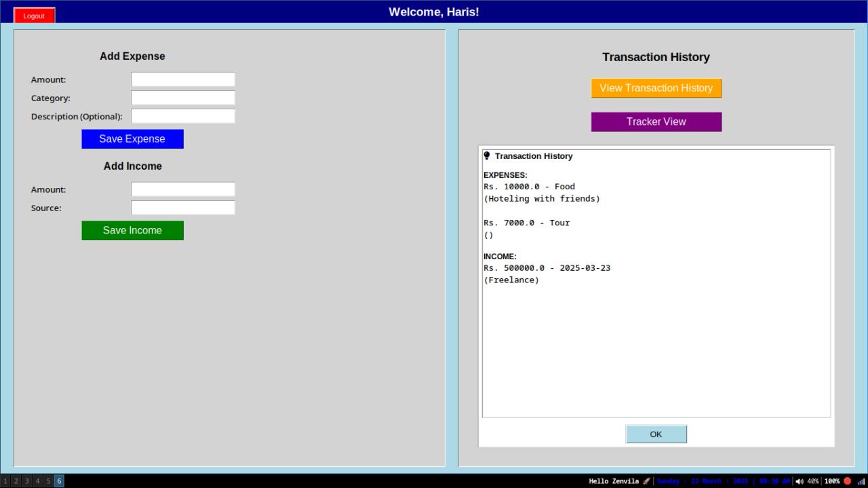This screenshot has width=868, height=488.
Task: Click the red circle battery indicator
Action: point(847,481)
